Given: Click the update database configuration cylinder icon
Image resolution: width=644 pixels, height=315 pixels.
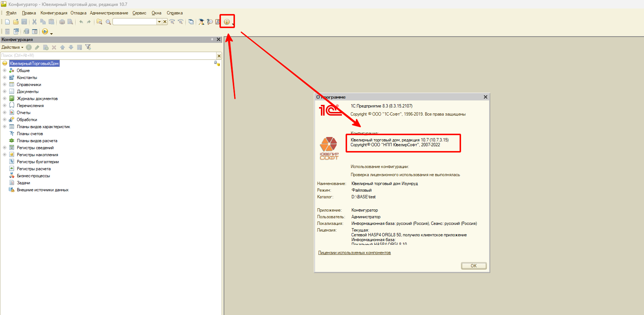Looking at the screenshot, I should click(26, 31).
